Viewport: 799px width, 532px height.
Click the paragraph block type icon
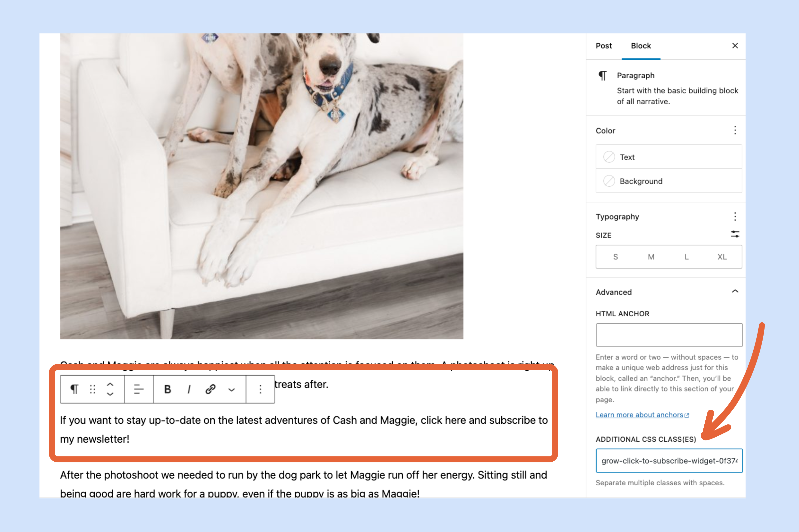tap(74, 389)
